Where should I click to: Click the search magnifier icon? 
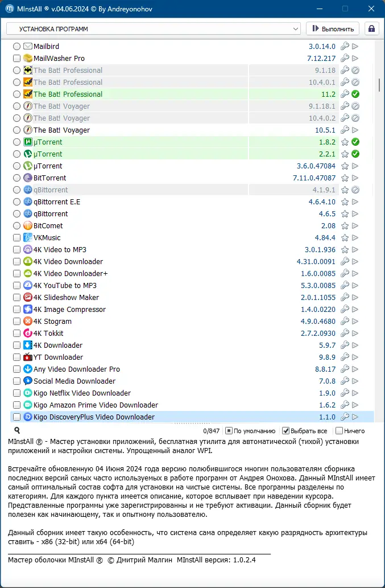click(17, 430)
